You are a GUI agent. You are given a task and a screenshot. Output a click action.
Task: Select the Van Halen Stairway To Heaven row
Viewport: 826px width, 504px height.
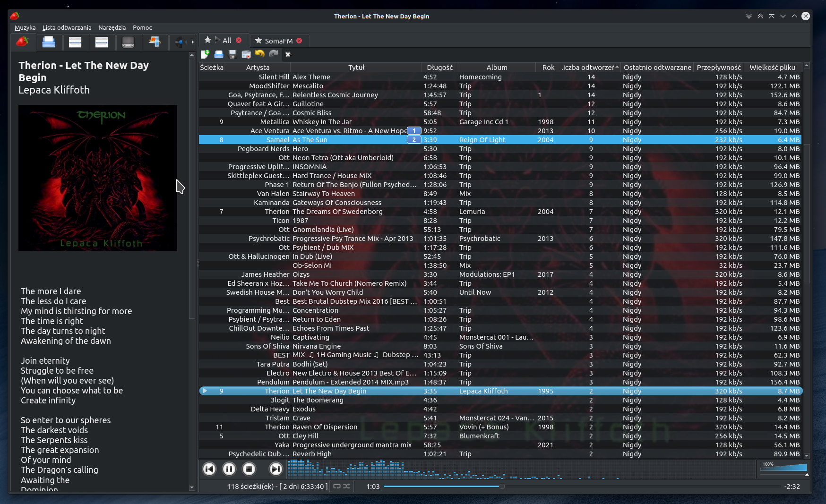coord(500,194)
